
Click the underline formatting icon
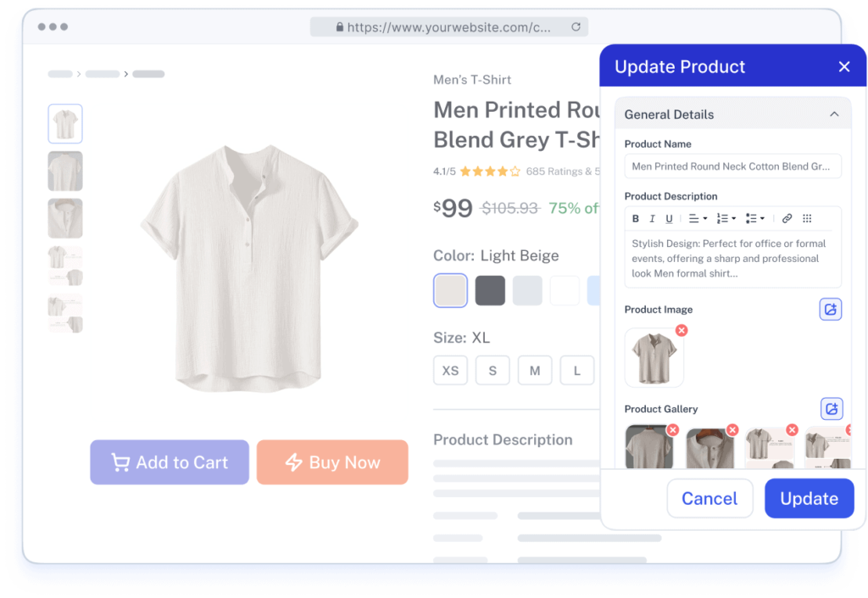click(x=669, y=219)
